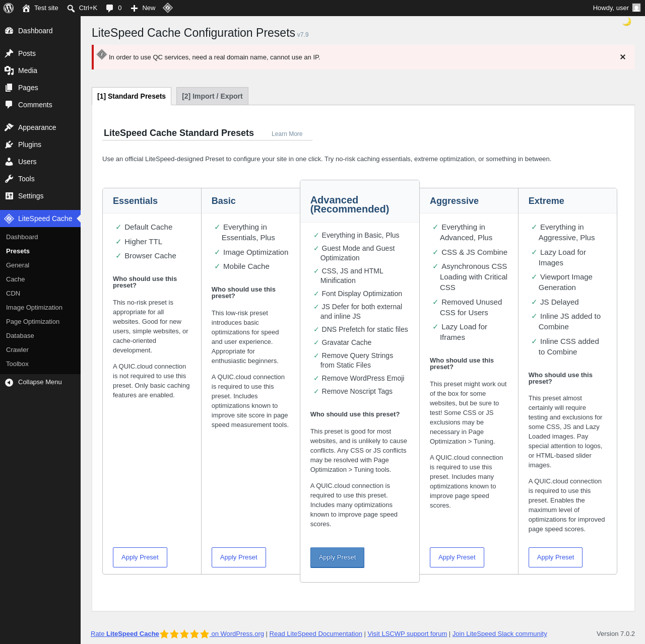Open Read LiteSpeed Documentation link

coord(316,634)
